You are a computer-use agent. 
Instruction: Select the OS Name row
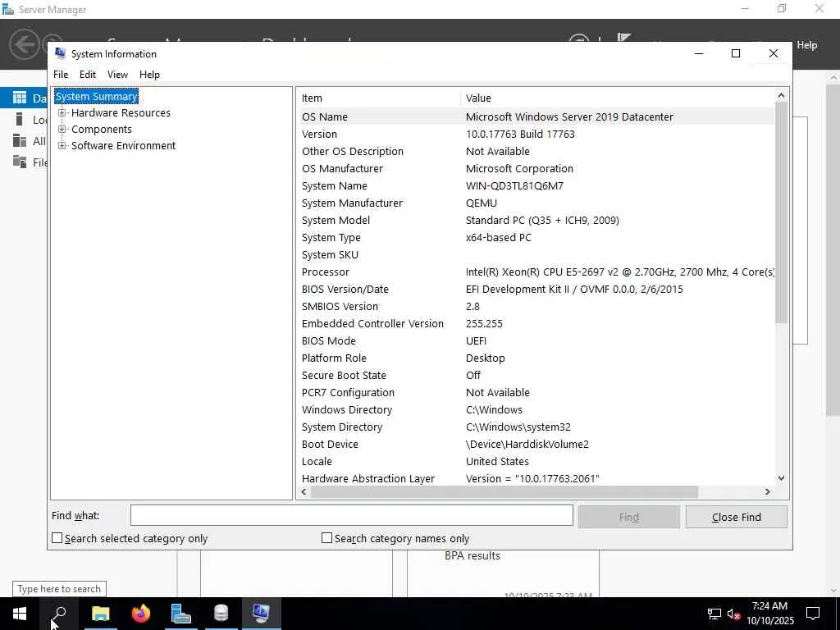[536, 116]
